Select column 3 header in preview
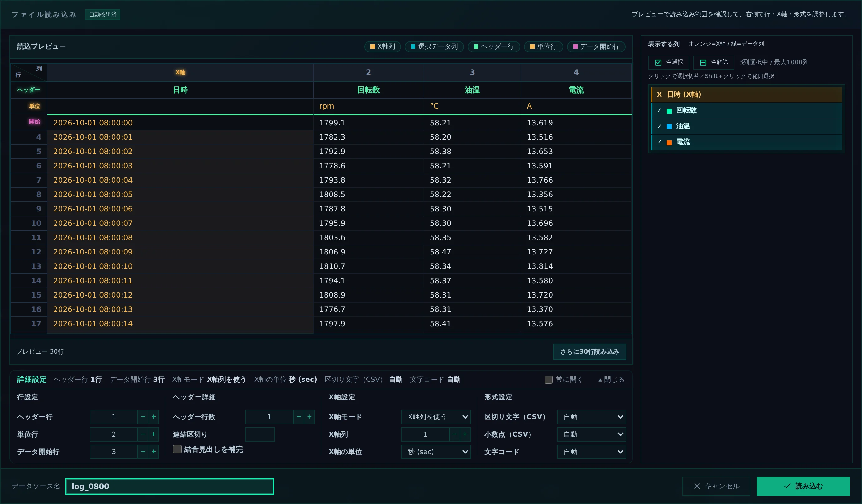862x504 pixels. pyautogui.click(x=472, y=72)
